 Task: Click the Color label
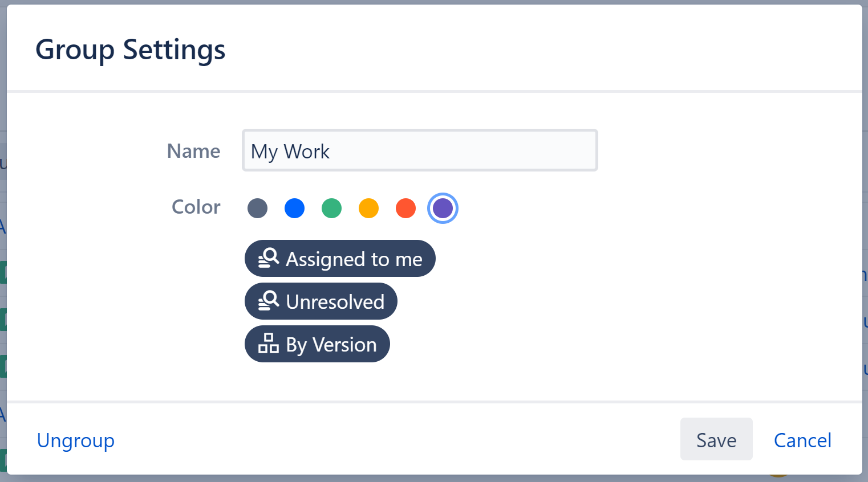[196, 207]
